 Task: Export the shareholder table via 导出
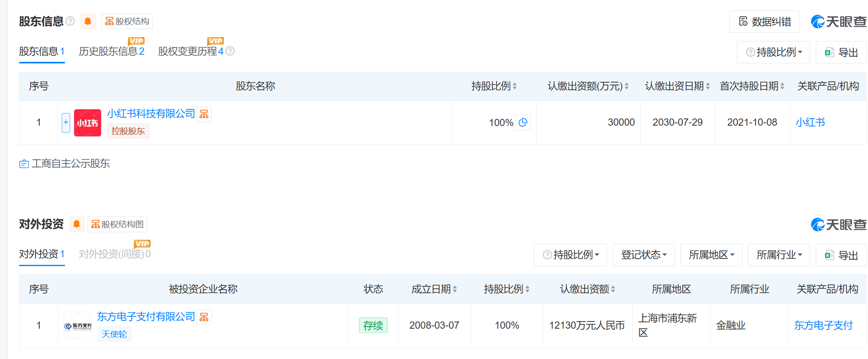[841, 52]
